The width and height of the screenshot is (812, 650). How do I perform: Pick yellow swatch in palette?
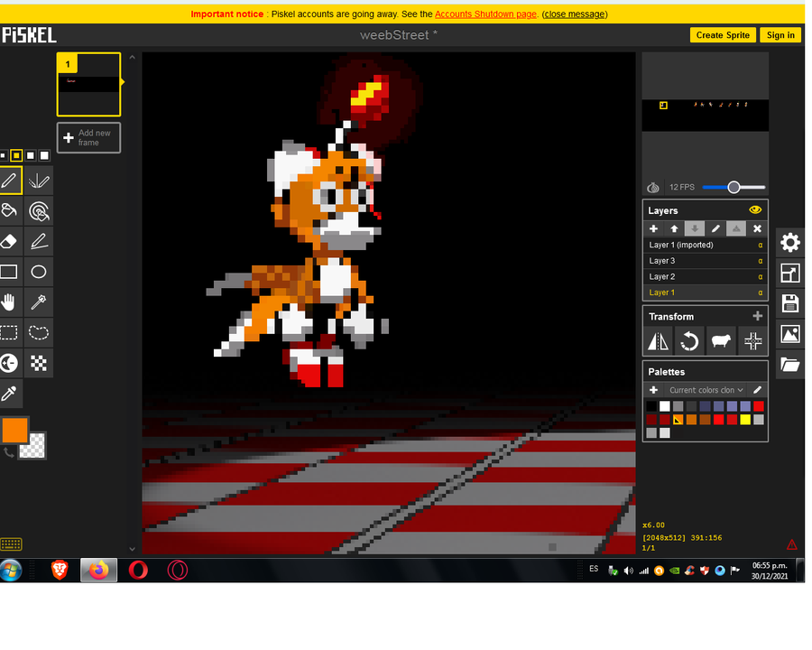tap(745, 419)
